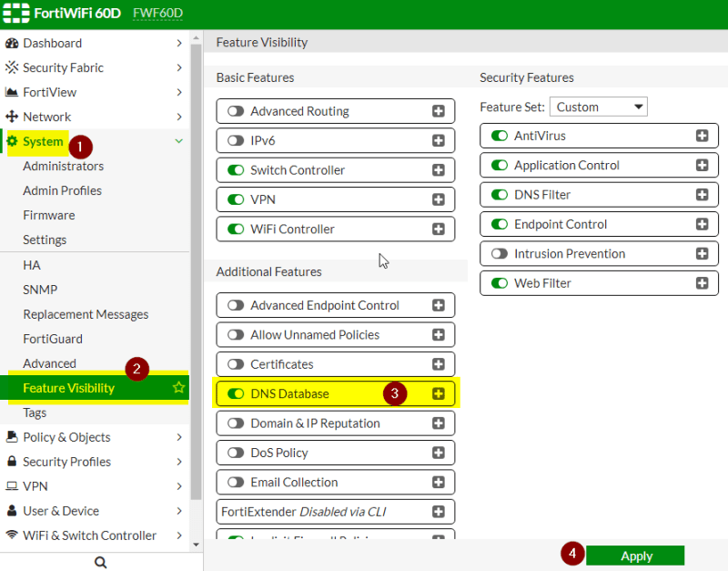Click the plus icon on Intrusion Prevention
The width and height of the screenshot is (728, 571).
702,254
